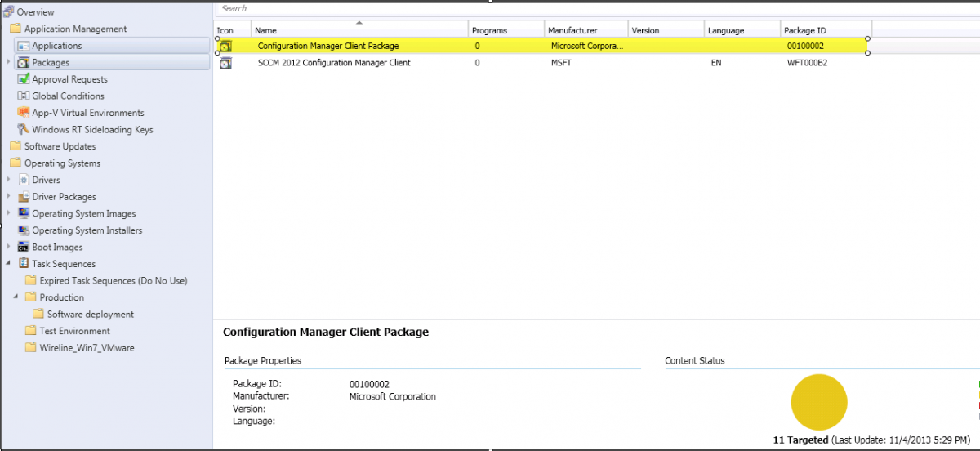Click the Wireline_Win7_VMware folder icon

[31, 347]
